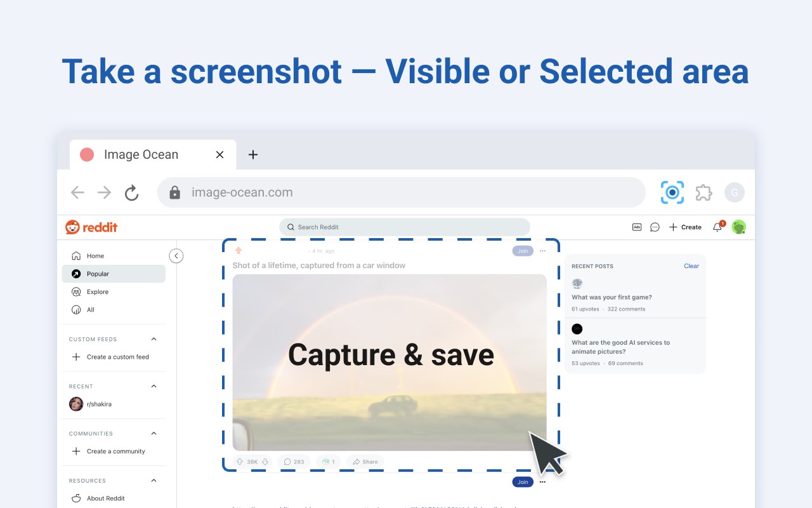Open the reddit user avatar menu

pyautogui.click(x=738, y=227)
